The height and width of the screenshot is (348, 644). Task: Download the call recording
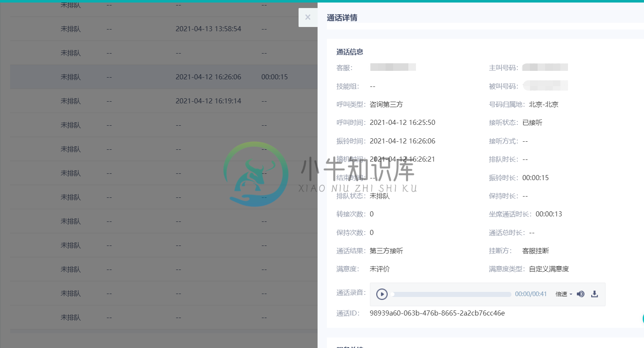pos(595,294)
